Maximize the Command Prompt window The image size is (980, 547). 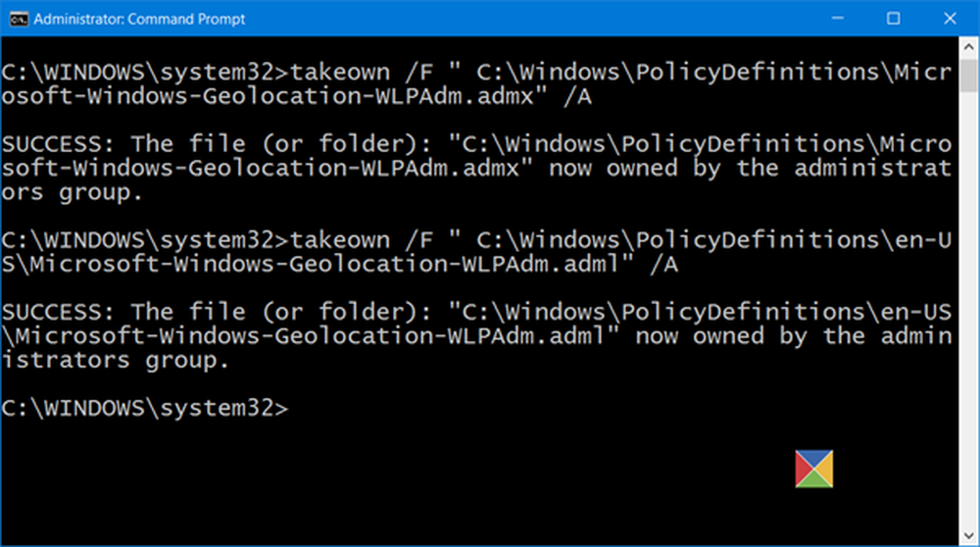pyautogui.click(x=894, y=19)
